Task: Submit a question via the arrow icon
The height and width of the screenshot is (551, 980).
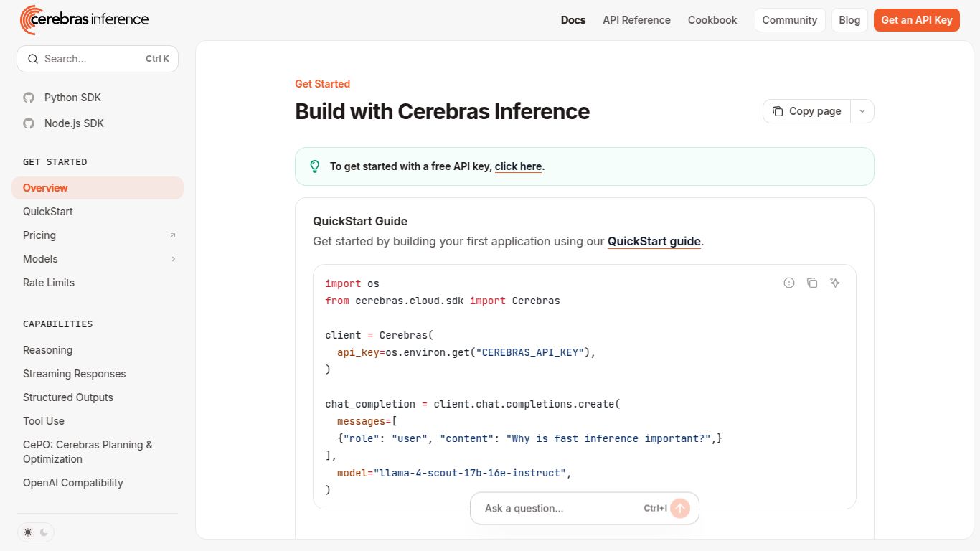Action: 679,508
